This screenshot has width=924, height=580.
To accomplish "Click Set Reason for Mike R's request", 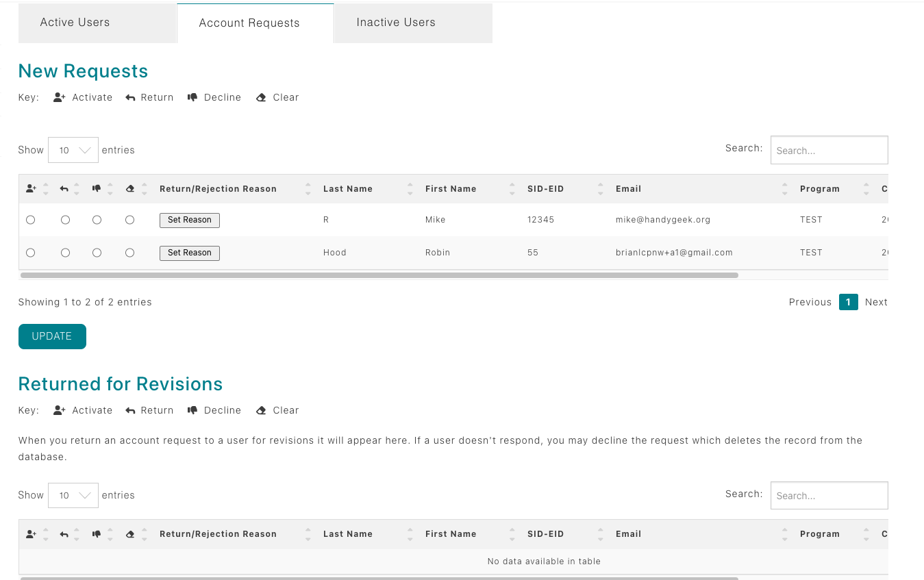I will click(189, 220).
